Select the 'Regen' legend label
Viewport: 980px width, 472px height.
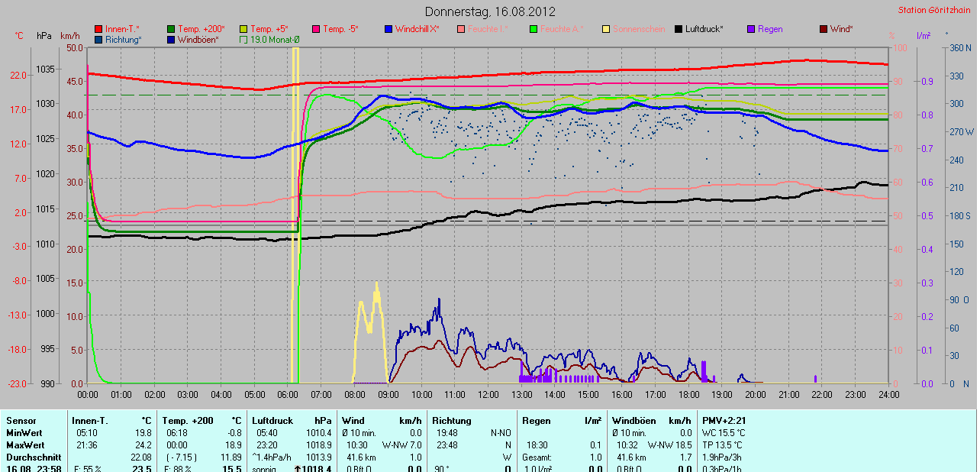[x=770, y=29]
